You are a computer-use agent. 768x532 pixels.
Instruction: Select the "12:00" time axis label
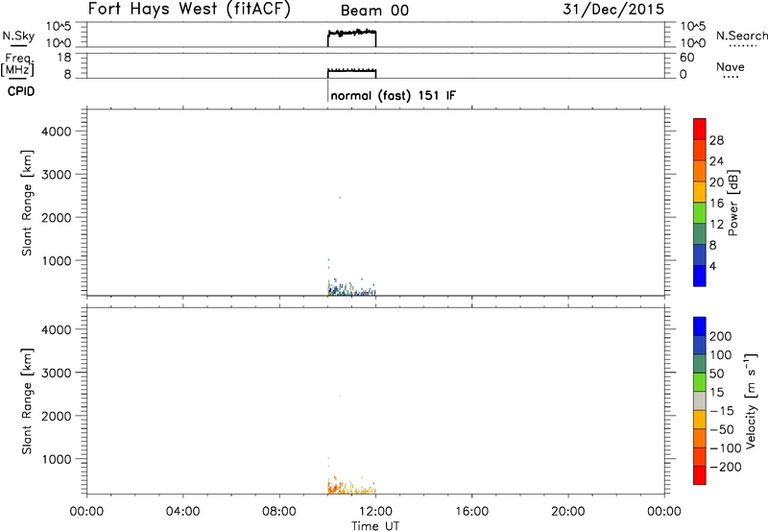pos(375,512)
